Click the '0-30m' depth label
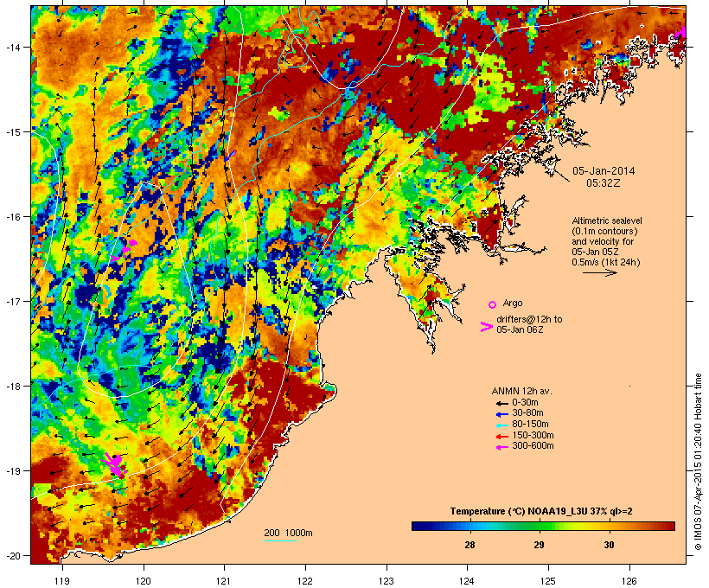709x588 pixels. click(x=525, y=403)
